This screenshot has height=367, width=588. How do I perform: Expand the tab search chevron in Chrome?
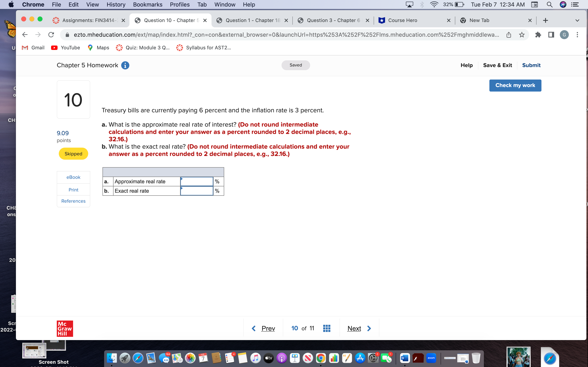pyautogui.click(x=578, y=20)
